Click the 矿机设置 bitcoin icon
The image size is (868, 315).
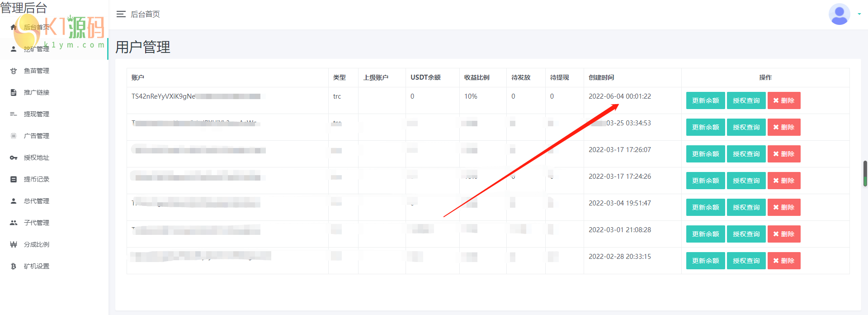pos(14,267)
